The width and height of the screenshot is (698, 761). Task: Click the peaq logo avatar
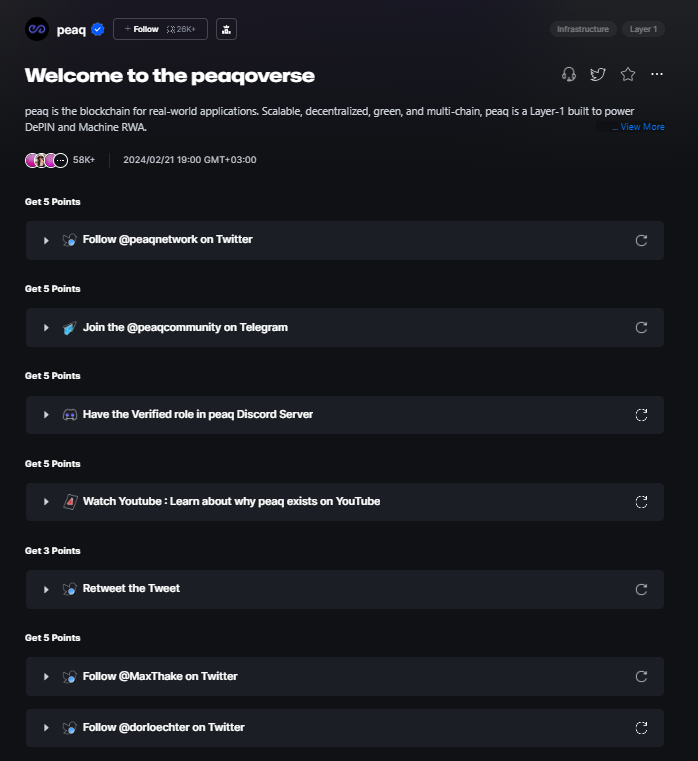pyautogui.click(x=37, y=29)
